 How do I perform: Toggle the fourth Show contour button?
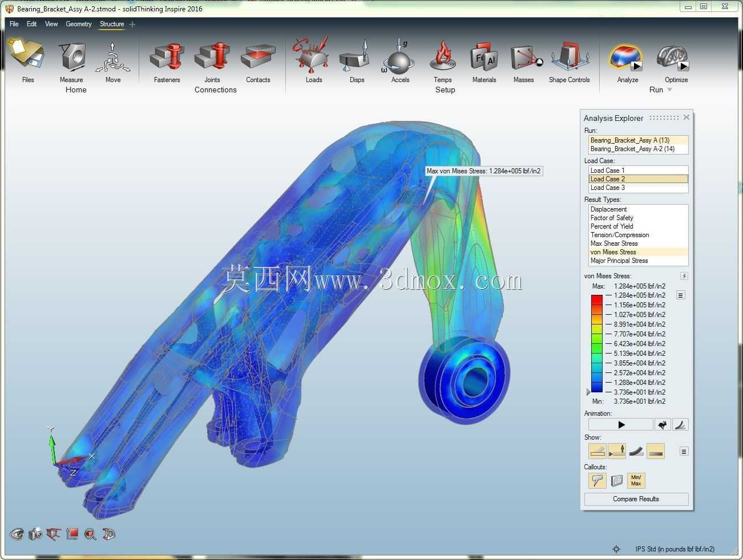656,451
